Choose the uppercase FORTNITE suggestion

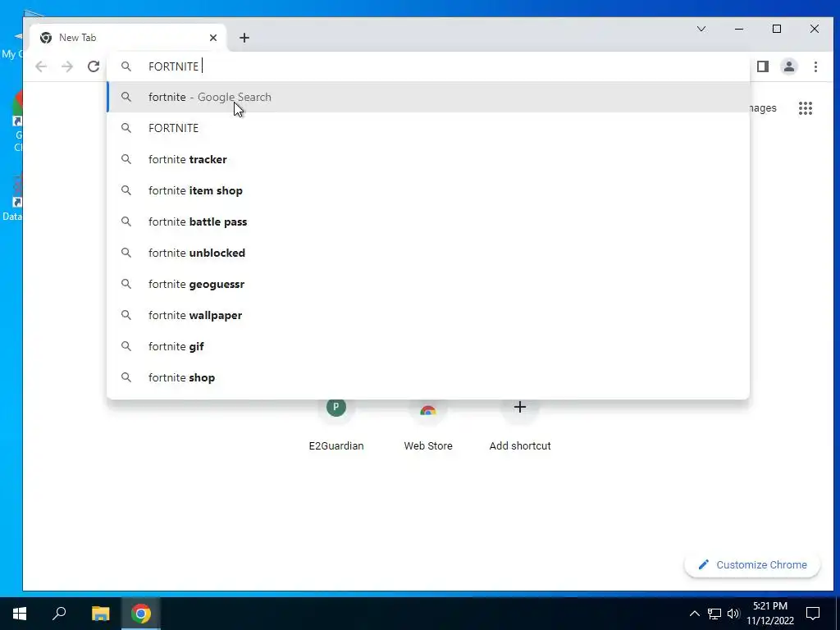428,128
